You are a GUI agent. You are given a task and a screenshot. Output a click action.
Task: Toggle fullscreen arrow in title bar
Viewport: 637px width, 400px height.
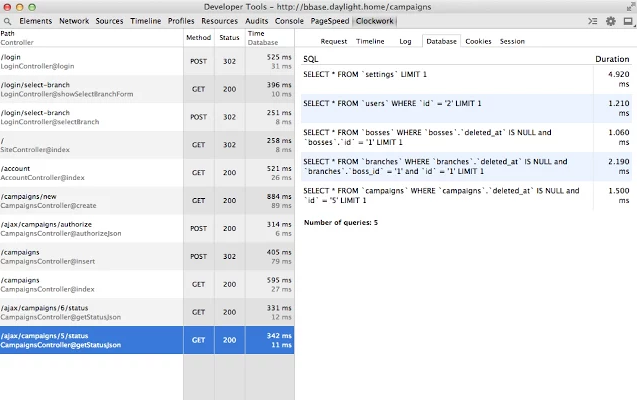click(x=630, y=7)
